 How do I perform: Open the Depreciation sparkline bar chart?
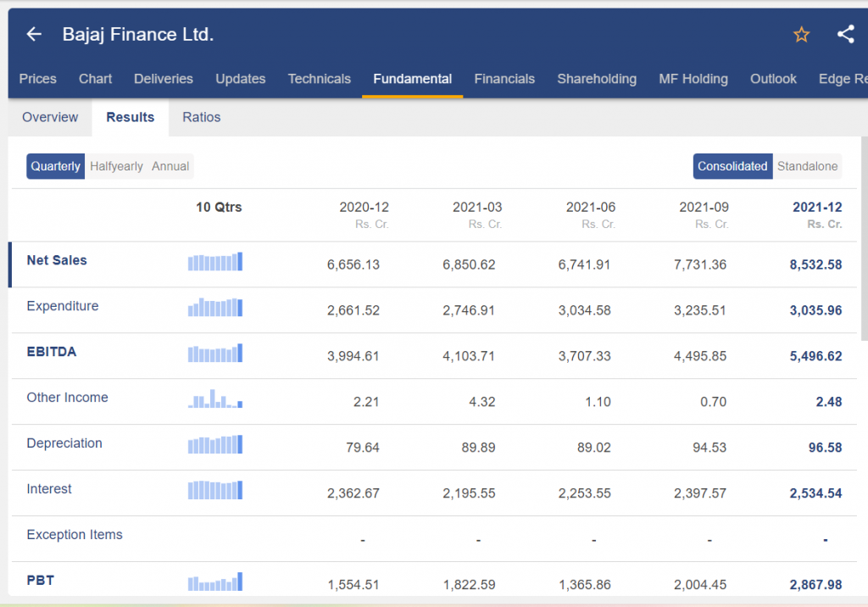point(215,444)
